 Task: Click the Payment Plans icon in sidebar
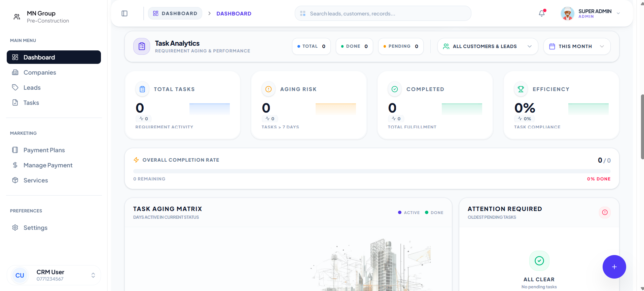[x=15, y=150]
